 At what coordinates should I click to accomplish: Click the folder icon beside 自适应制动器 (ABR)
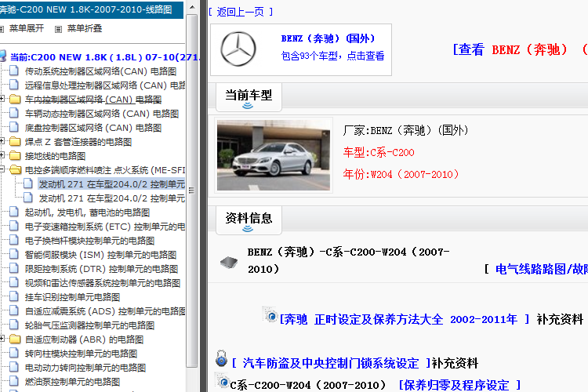pyautogui.click(x=15, y=339)
